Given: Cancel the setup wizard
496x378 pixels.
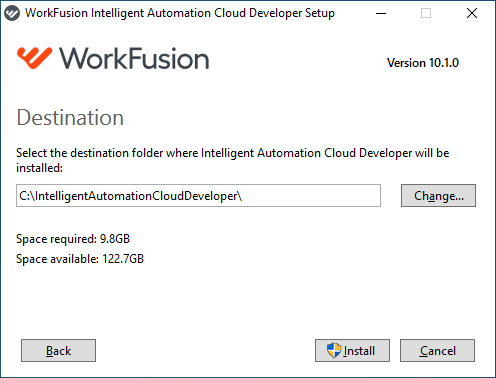Looking at the screenshot, I should [x=437, y=350].
